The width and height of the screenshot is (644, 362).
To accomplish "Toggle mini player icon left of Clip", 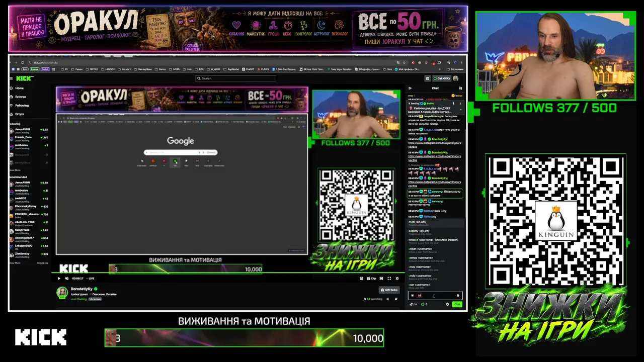I will [362, 278].
